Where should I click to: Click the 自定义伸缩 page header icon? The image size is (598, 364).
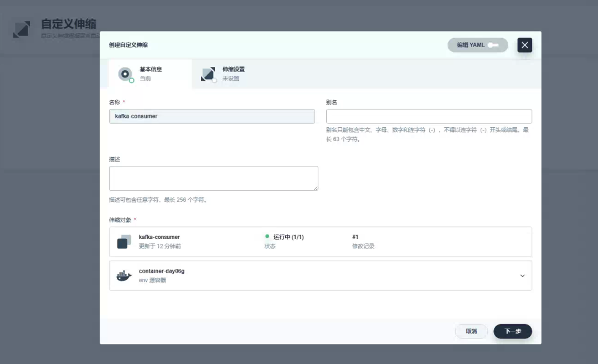pyautogui.click(x=22, y=29)
